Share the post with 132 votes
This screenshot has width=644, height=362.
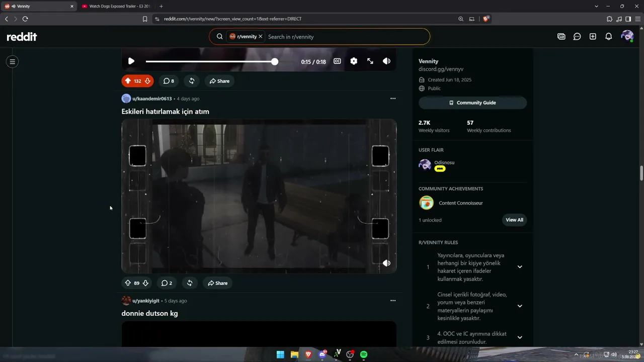[x=219, y=81]
